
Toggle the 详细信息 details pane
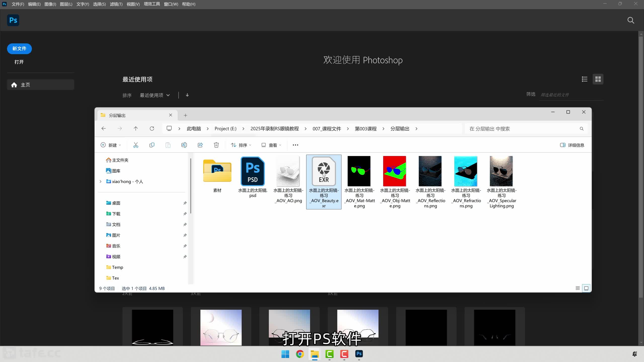pos(572,145)
